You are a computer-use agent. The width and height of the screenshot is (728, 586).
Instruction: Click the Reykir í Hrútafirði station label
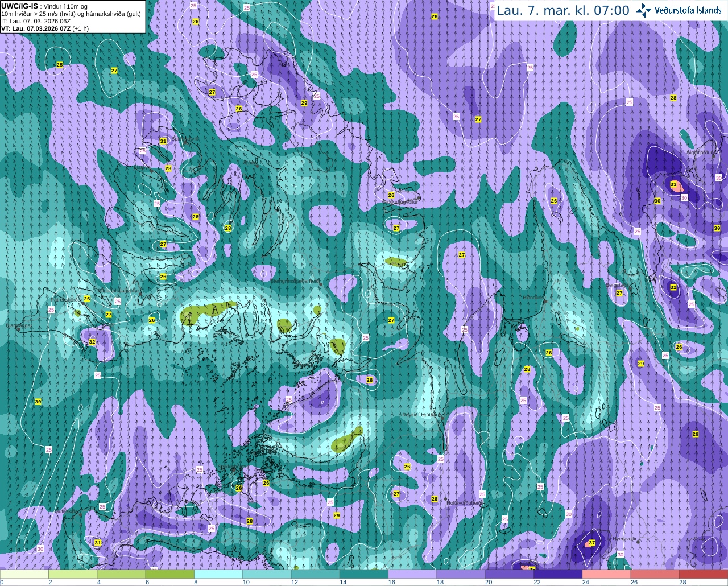coord(421,415)
